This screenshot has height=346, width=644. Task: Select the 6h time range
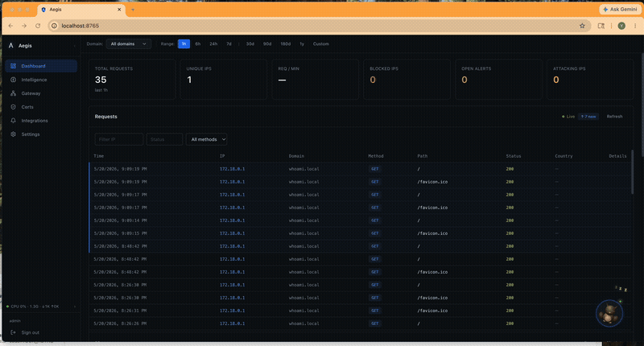(198, 44)
